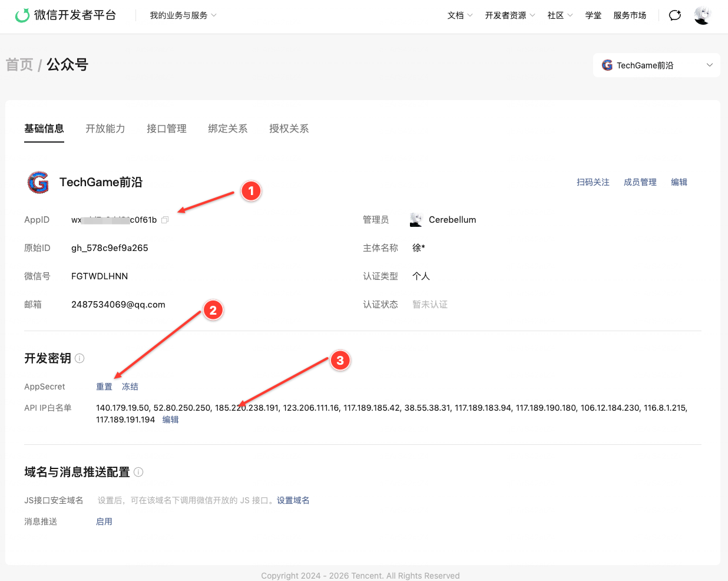Open the TechGame前沿 account switcher
The height and width of the screenshot is (581, 728).
click(x=657, y=65)
